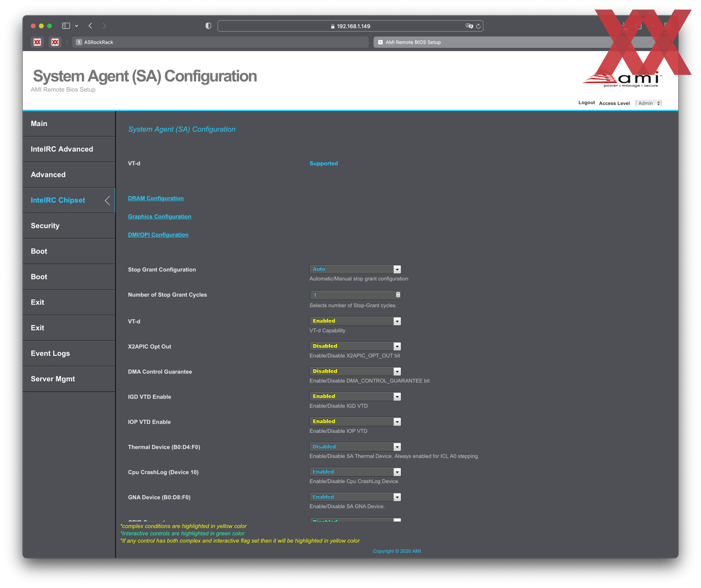
Task: Open the sidebar options chevron
Action: click(x=77, y=26)
